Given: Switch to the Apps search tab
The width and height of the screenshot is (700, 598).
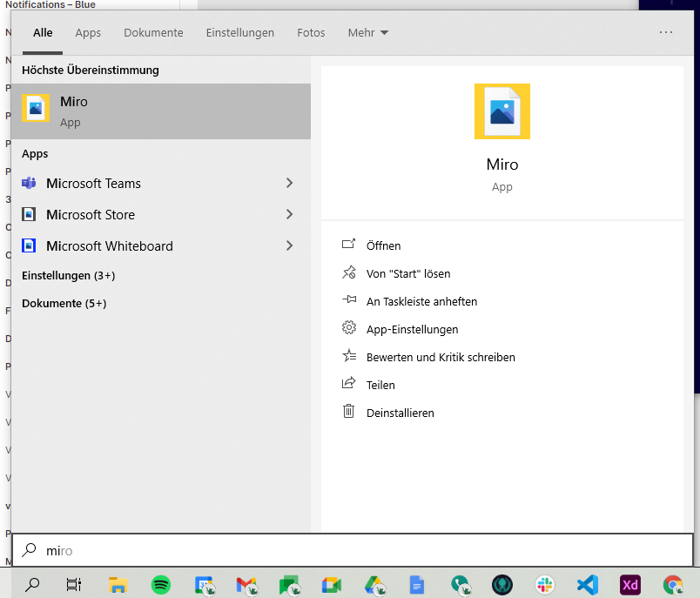Looking at the screenshot, I should (x=88, y=32).
